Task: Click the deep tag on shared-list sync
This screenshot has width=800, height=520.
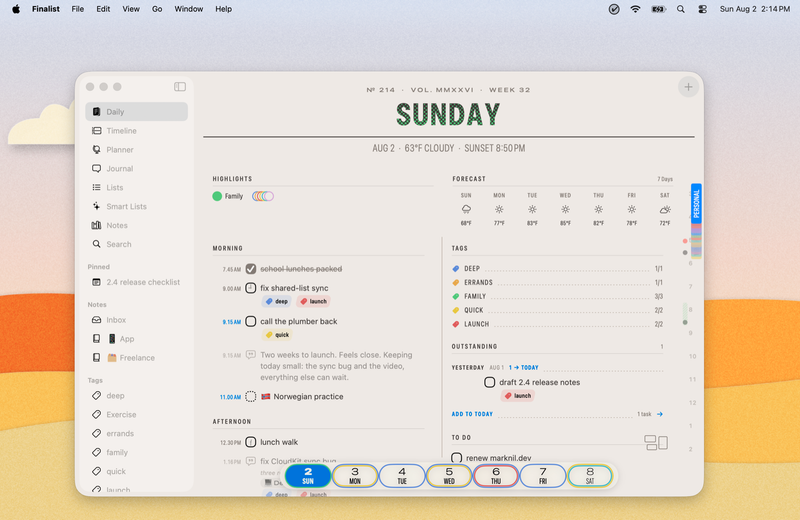Action: [277, 302]
